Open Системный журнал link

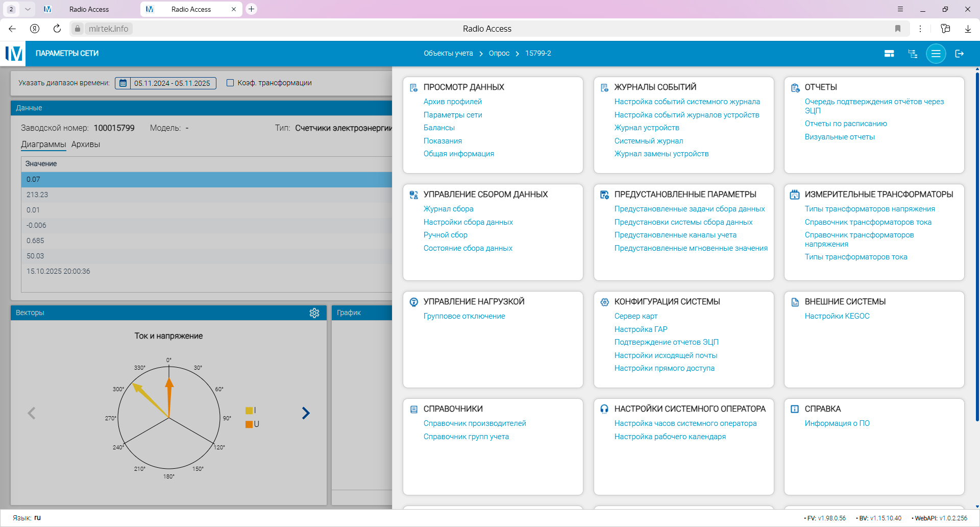pyautogui.click(x=648, y=141)
